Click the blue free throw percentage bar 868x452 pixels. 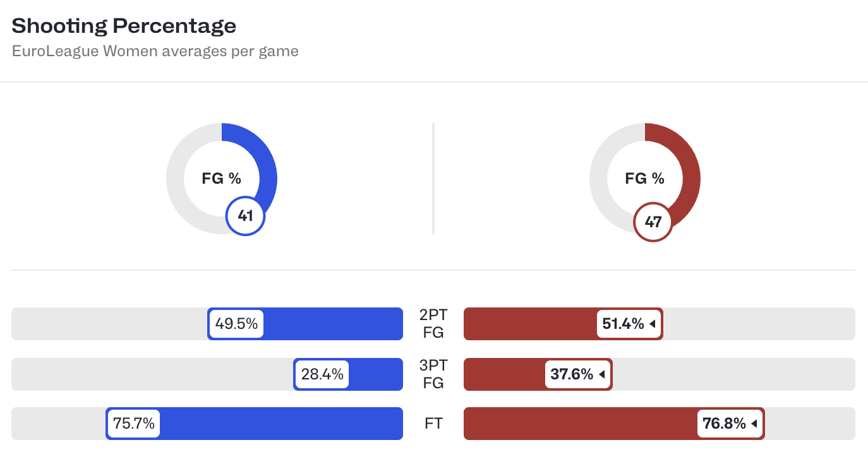(278, 424)
